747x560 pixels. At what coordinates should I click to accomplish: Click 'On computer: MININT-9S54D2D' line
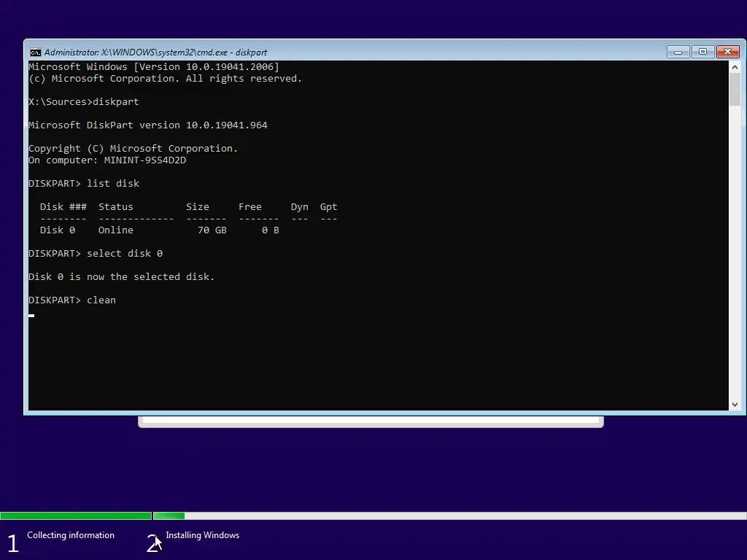[x=107, y=160]
